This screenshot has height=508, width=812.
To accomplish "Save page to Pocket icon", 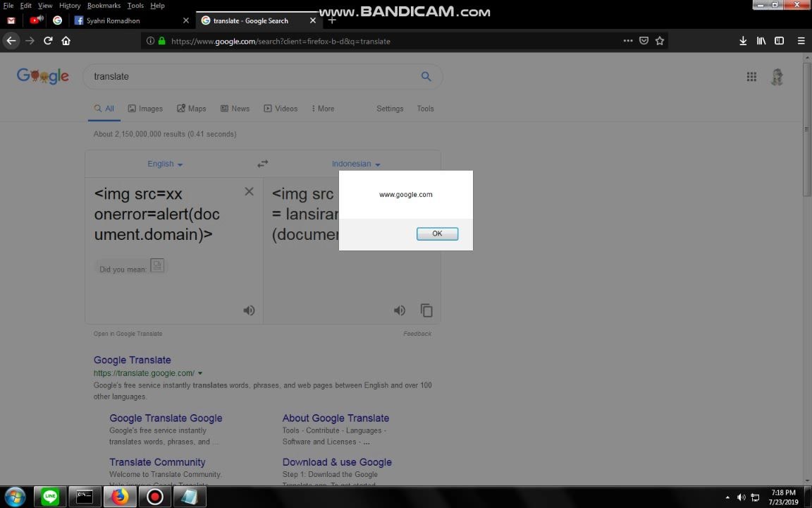I will (644, 41).
